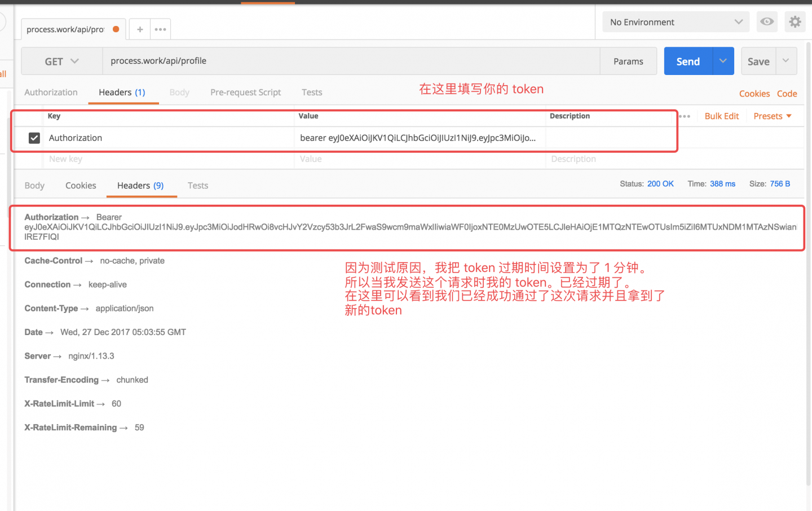
Task: Open a new request tab with plus icon
Action: [x=140, y=29]
